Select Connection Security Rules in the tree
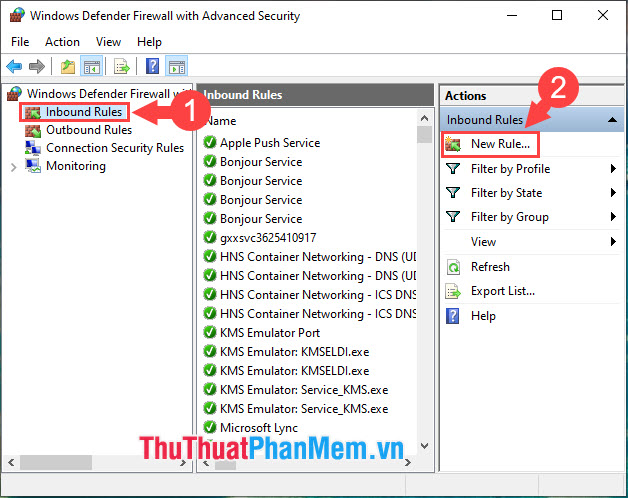 (115, 148)
